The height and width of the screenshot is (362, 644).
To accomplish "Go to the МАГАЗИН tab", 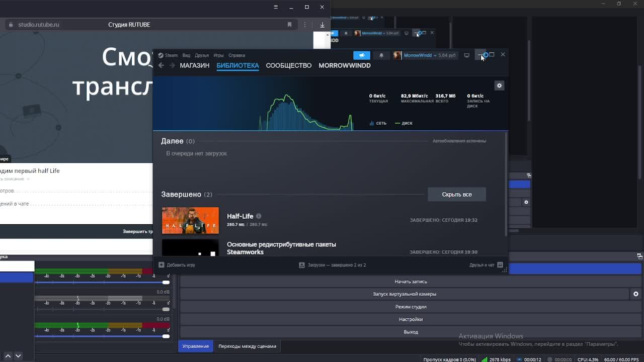I will click(195, 65).
